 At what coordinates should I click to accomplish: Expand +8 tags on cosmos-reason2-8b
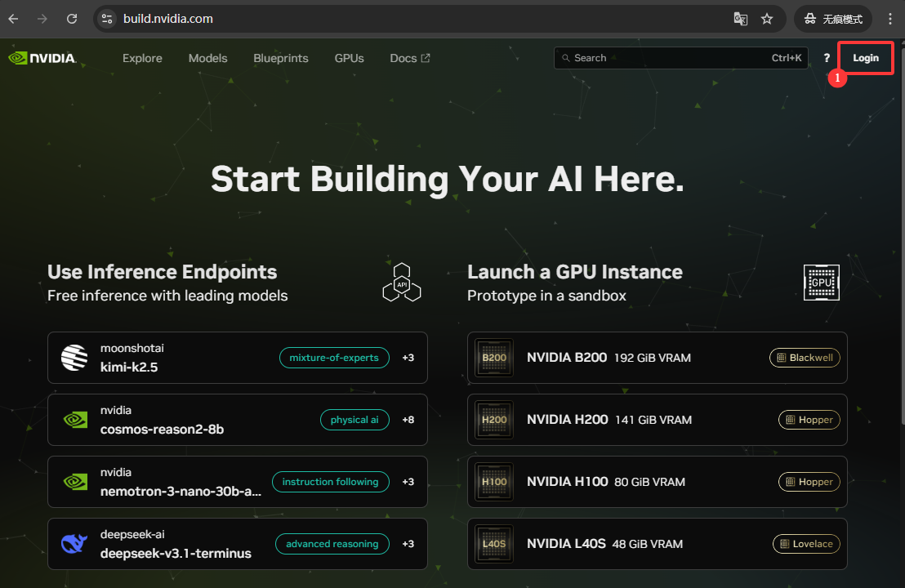[408, 420]
